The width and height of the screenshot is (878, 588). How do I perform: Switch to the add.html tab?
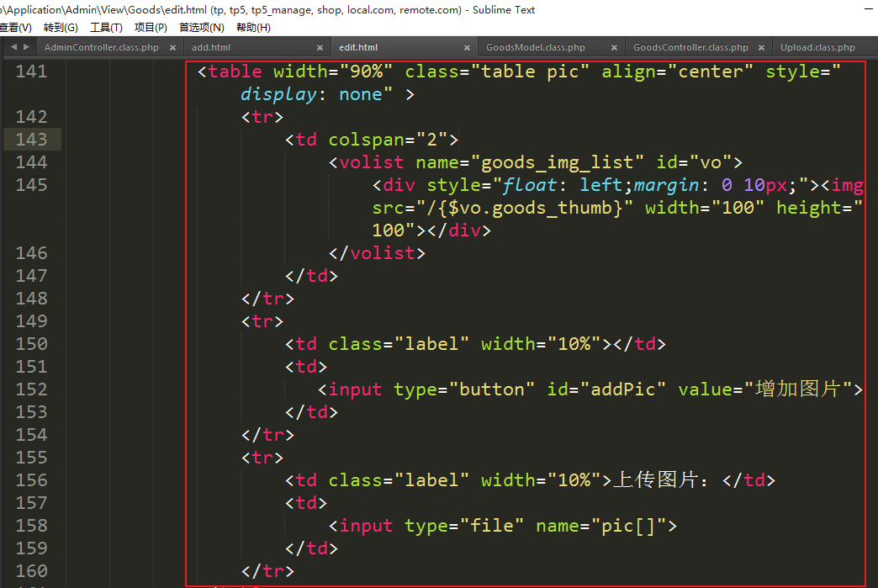(211, 48)
